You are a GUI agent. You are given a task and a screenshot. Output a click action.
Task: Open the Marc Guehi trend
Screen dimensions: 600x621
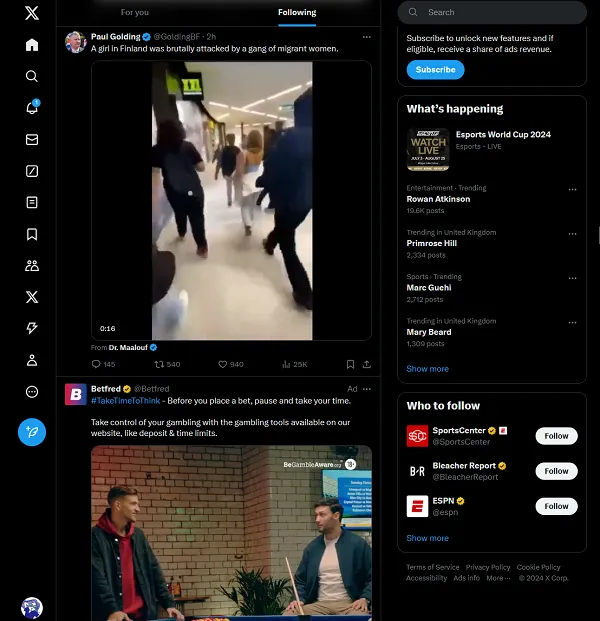(492, 288)
